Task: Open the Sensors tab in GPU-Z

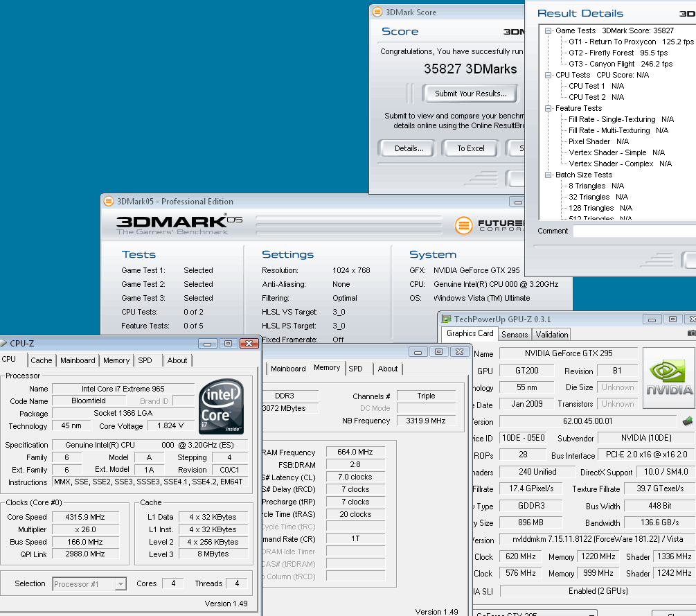Action: click(515, 335)
